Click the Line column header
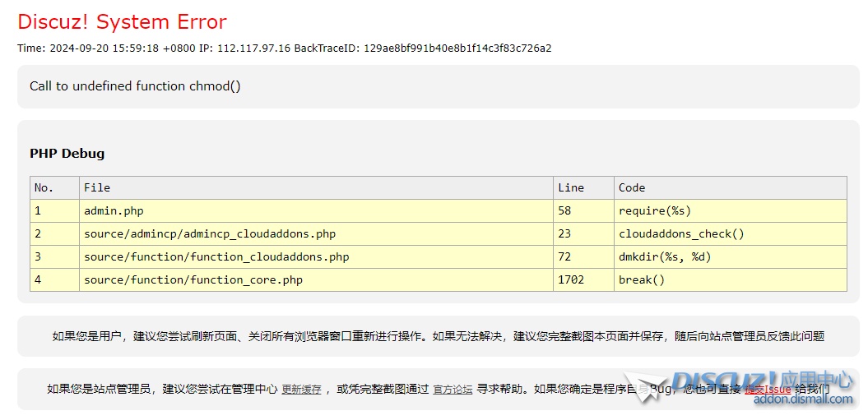 pyautogui.click(x=571, y=188)
